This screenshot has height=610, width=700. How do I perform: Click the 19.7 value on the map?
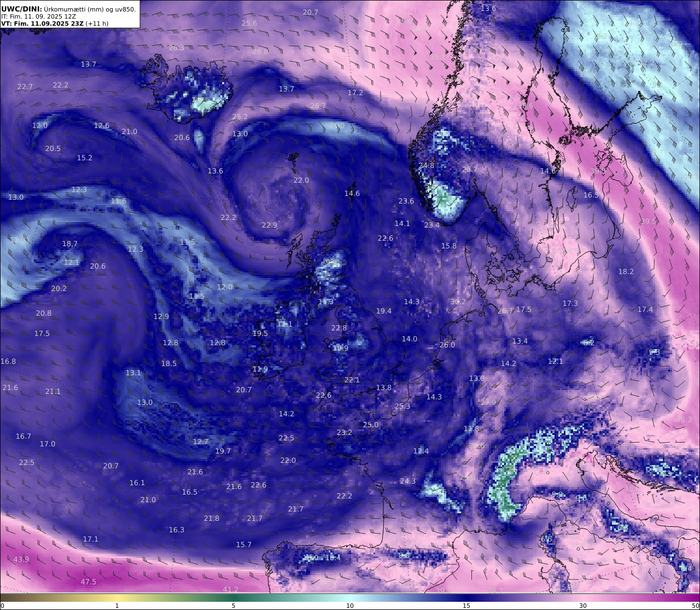[x=223, y=451]
